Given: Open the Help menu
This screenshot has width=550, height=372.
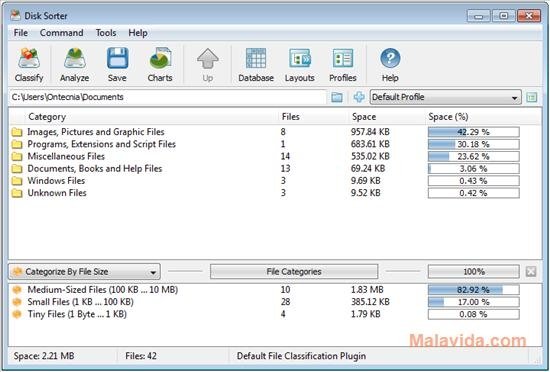Looking at the screenshot, I should pyautogui.click(x=138, y=33).
